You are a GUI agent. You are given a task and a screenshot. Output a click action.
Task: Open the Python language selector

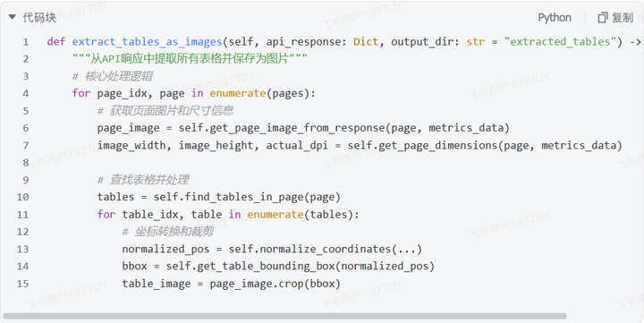point(555,18)
